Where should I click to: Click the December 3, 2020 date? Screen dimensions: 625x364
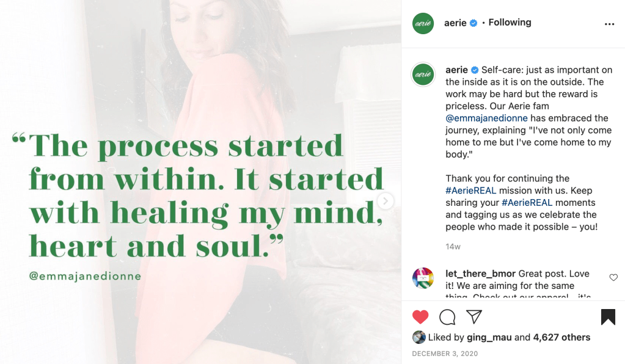[x=445, y=354]
